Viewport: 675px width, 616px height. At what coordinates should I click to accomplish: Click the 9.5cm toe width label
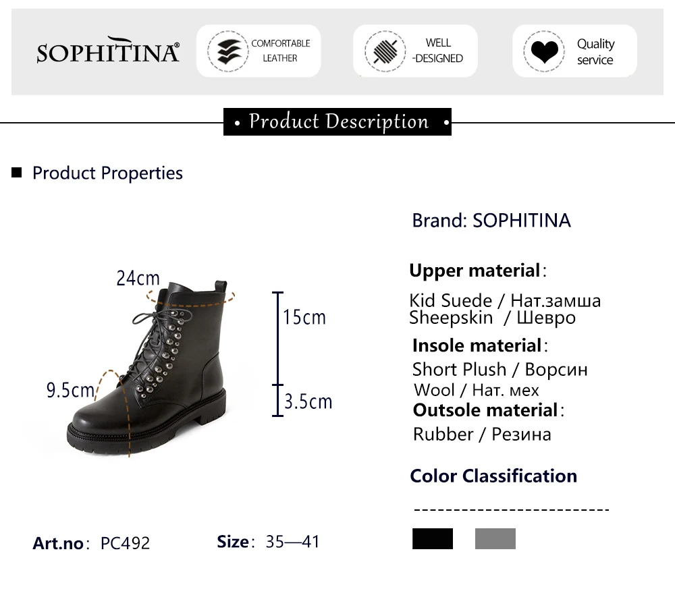(70, 389)
